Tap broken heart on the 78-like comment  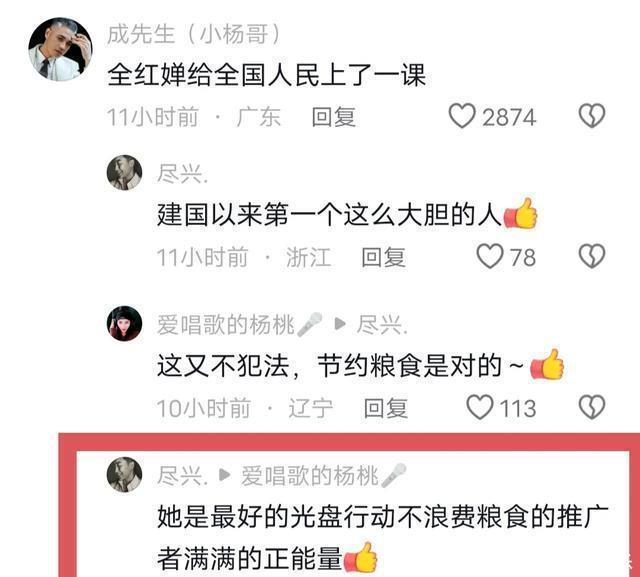(x=592, y=256)
